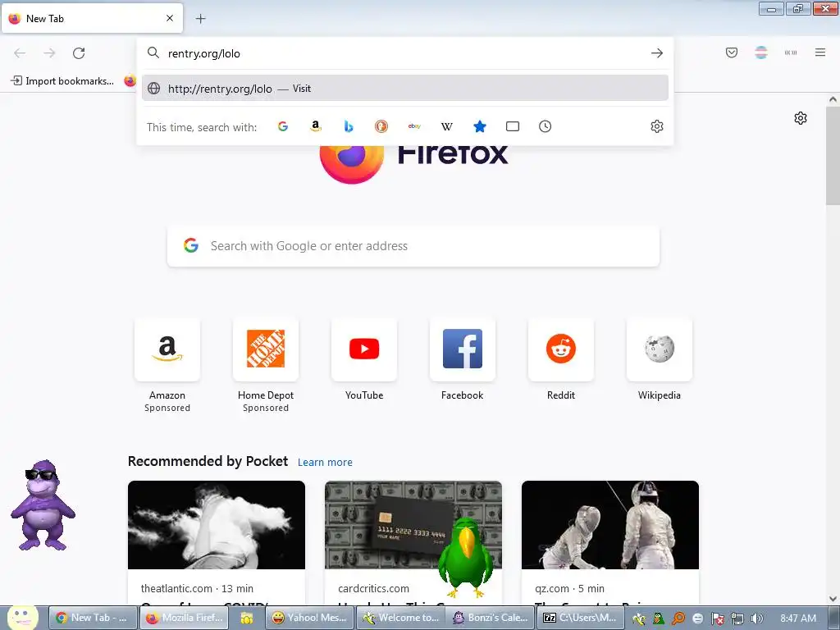Click the page scrollbar up arrow
The height and width of the screenshot is (630, 840).
[833, 99]
